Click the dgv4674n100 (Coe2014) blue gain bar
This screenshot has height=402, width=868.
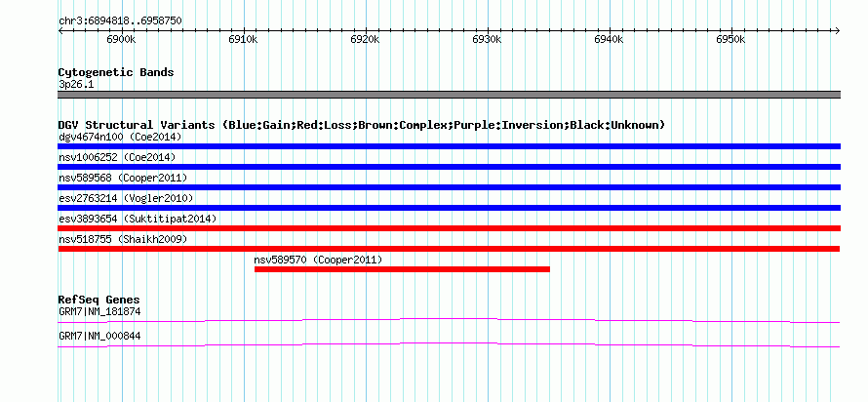coord(449,146)
